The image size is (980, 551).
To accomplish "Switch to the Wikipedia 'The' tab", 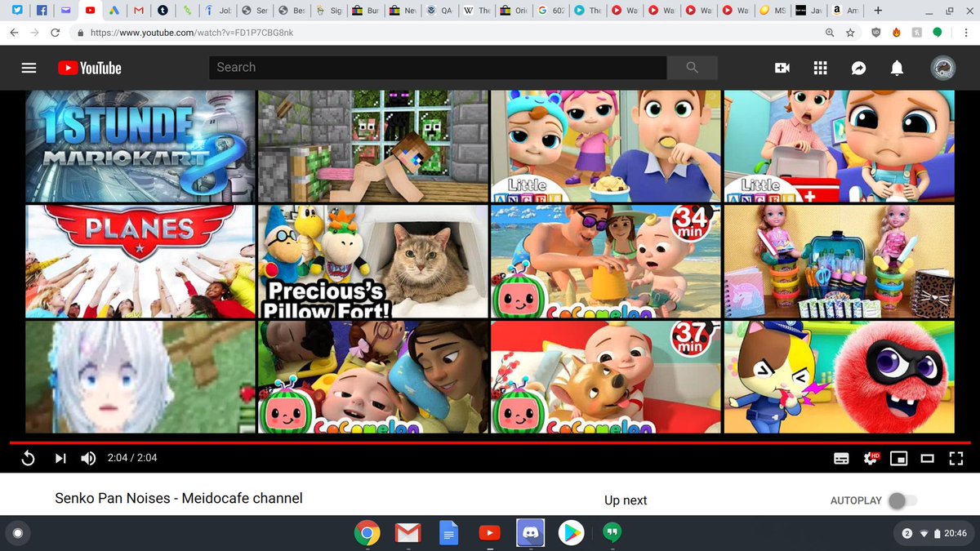I will coord(477,11).
